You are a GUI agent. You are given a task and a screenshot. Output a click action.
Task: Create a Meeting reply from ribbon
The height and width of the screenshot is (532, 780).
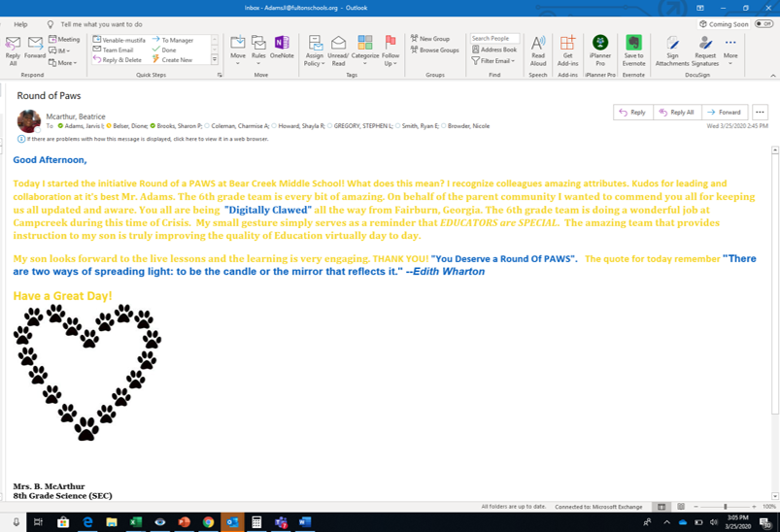point(64,39)
